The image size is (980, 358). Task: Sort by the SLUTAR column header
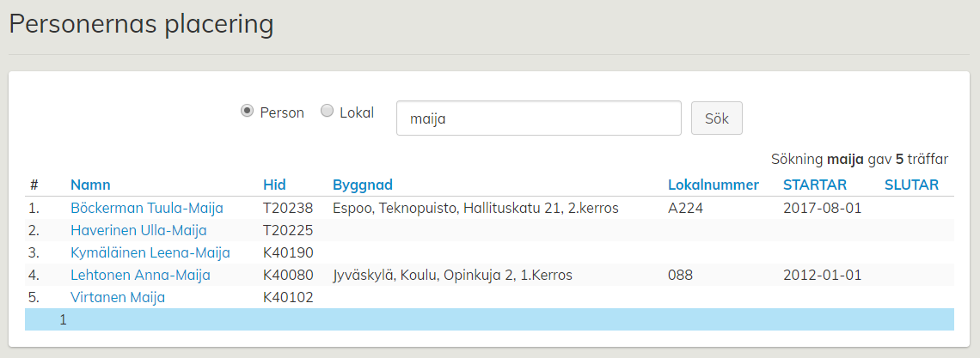(911, 185)
